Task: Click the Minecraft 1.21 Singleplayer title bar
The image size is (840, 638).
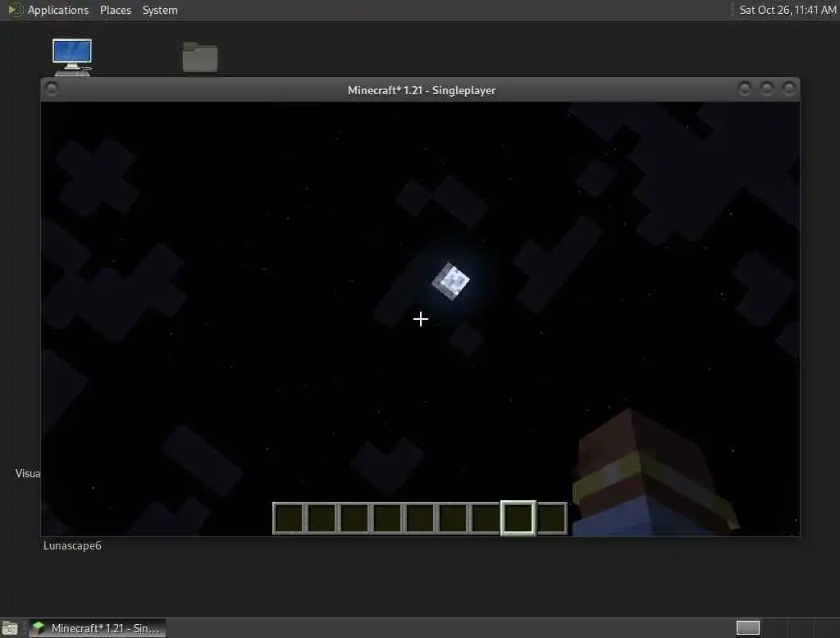Action: pos(421,90)
